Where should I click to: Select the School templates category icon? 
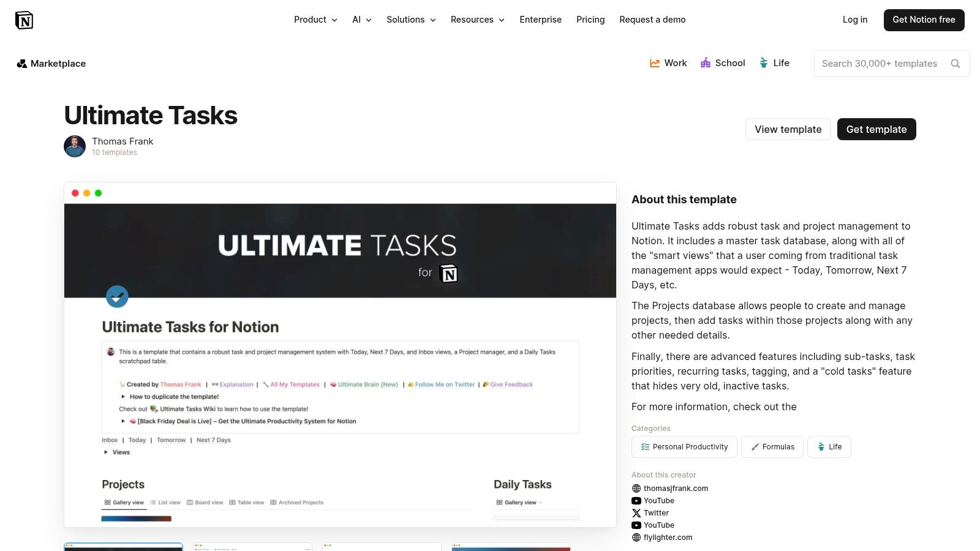706,62
